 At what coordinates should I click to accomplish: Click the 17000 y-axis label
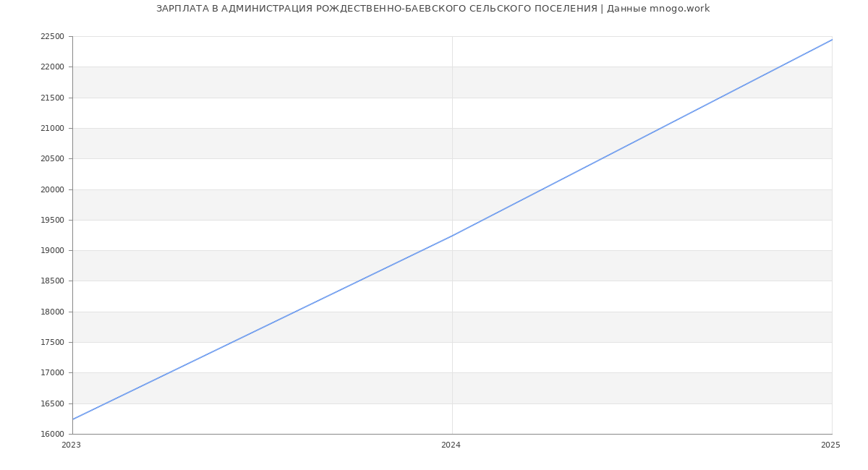(52, 373)
